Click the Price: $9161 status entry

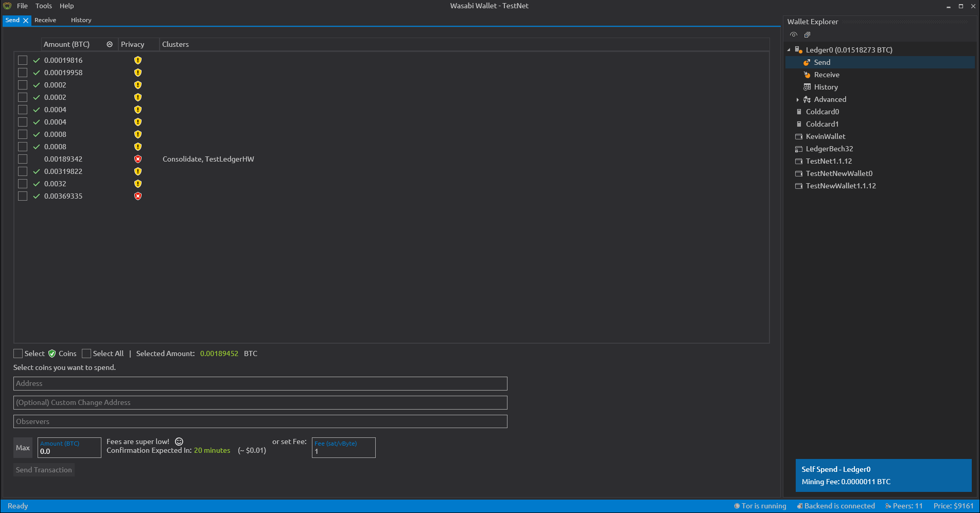tap(954, 506)
